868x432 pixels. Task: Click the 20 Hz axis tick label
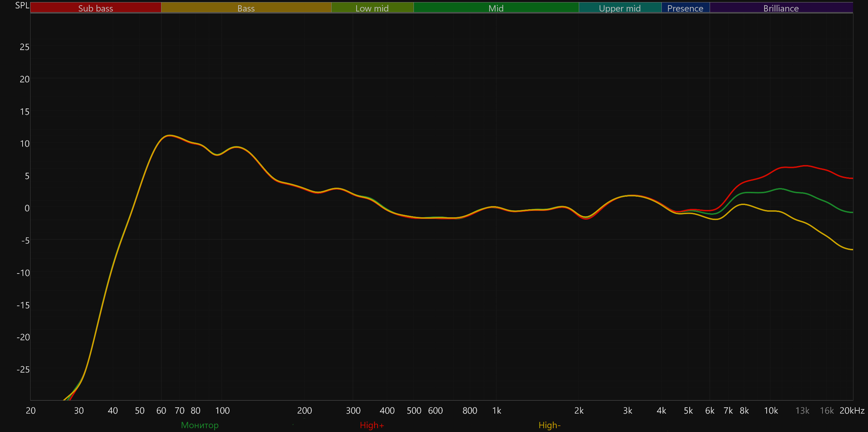[31, 410]
